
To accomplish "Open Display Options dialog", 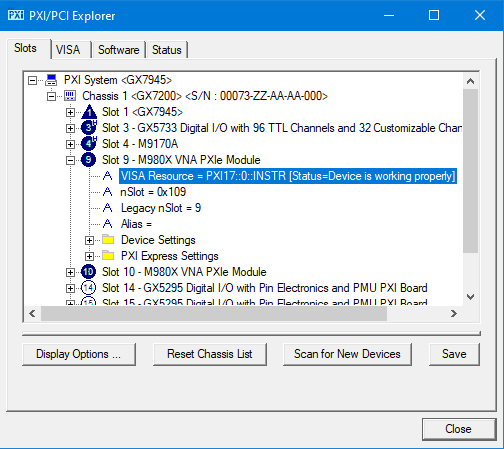I will 79,354.
